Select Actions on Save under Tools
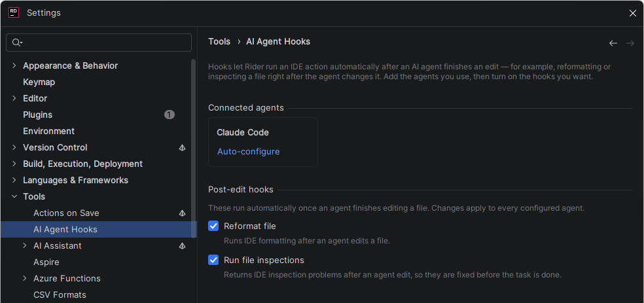This screenshot has height=303, width=644. click(x=66, y=213)
